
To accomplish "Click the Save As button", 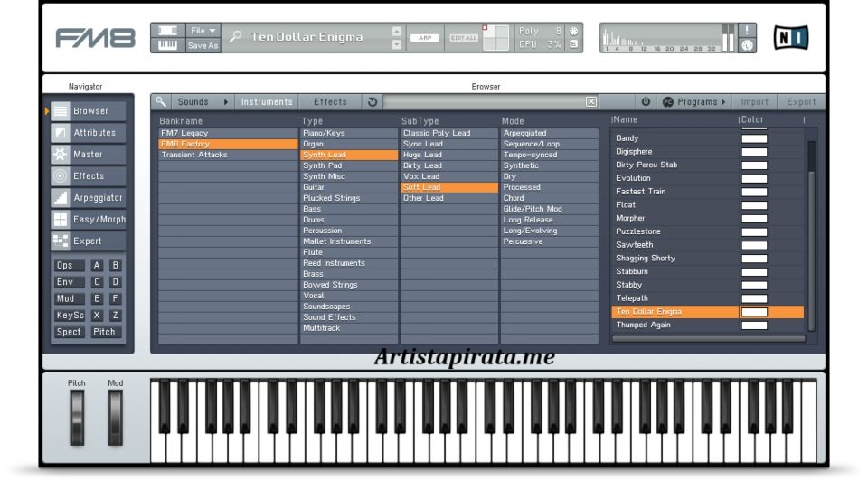I will [x=203, y=45].
